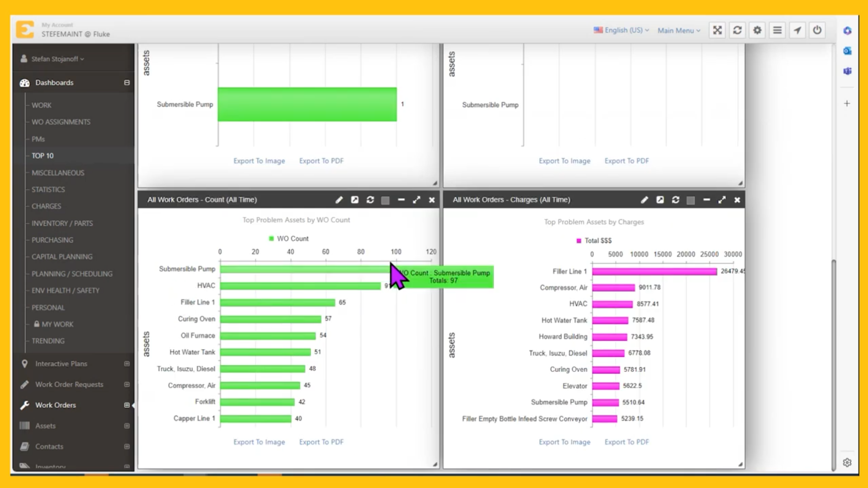Refresh the Work Orders Charges widget
This screenshot has height=488, width=868.
[x=675, y=200]
